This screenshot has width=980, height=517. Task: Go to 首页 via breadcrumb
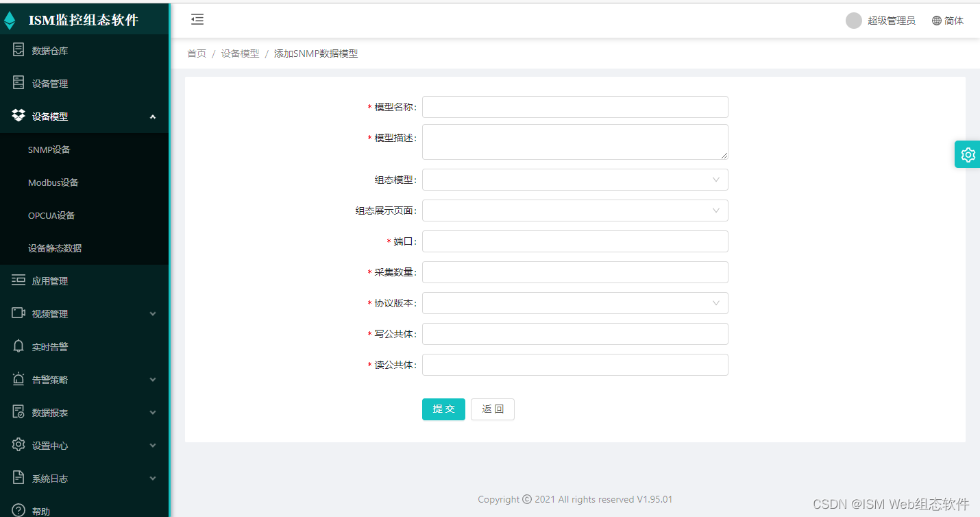coord(197,53)
